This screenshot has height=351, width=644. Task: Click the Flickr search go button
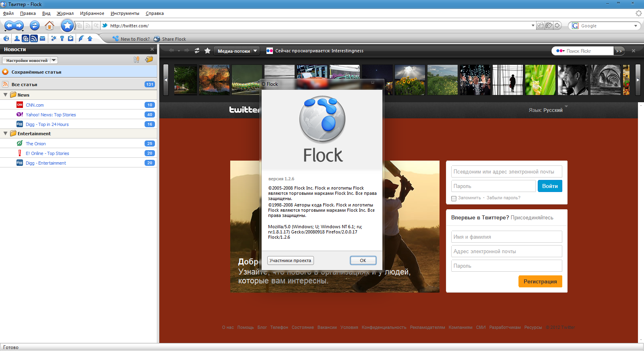click(619, 51)
